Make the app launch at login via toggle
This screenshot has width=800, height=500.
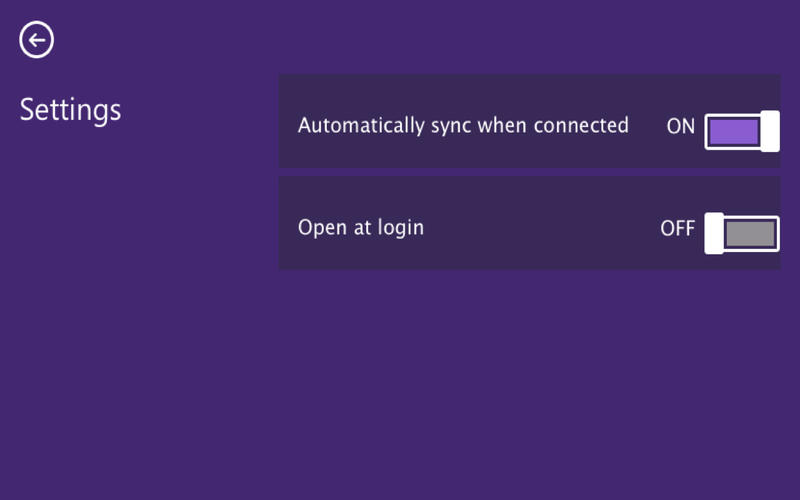(741, 233)
